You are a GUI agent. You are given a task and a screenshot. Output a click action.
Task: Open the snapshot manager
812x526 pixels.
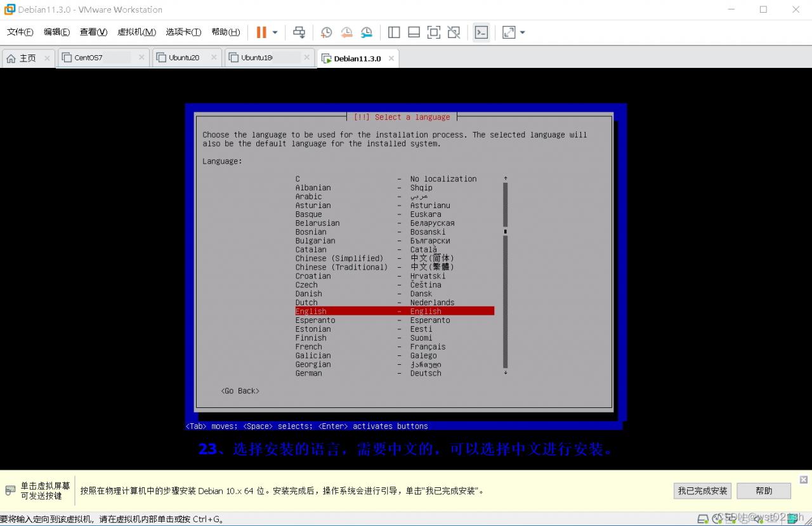(367, 32)
